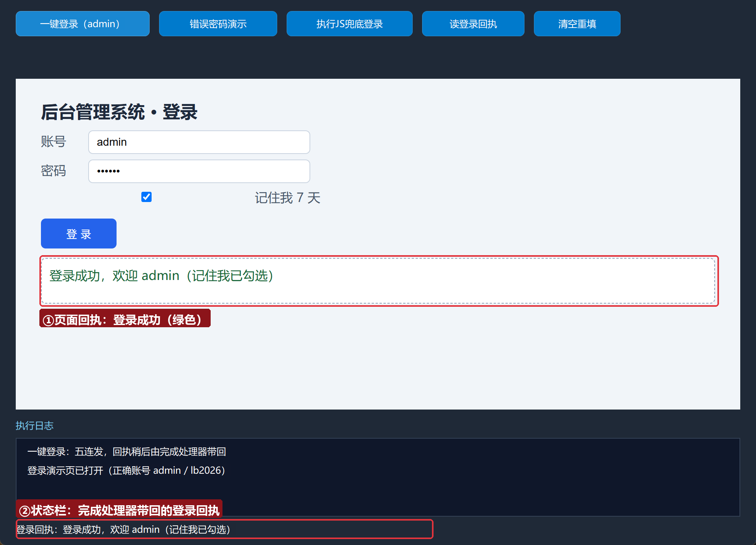Click the 密码 field label
This screenshot has width=756, height=545.
(x=54, y=171)
